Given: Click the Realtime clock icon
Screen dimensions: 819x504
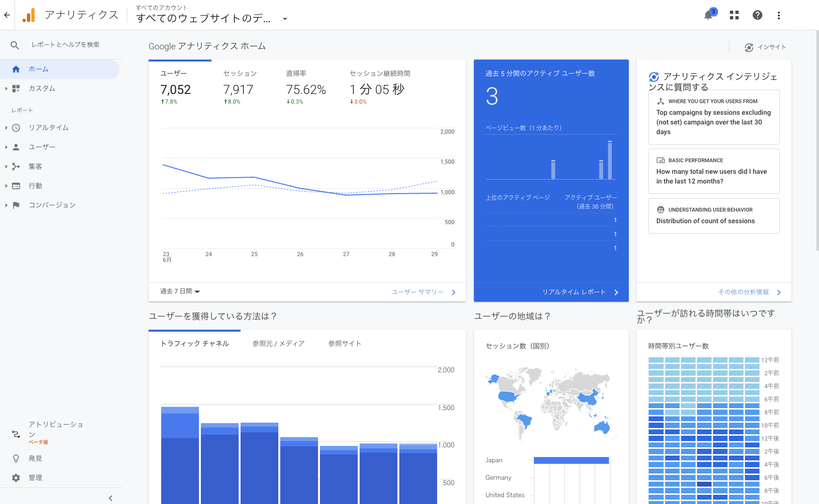Looking at the screenshot, I should pyautogui.click(x=16, y=128).
